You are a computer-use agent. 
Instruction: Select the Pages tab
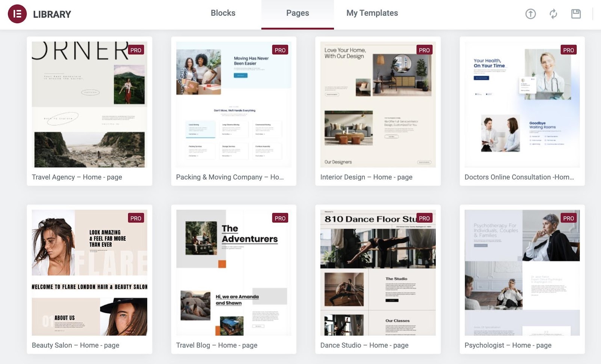click(x=297, y=13)
